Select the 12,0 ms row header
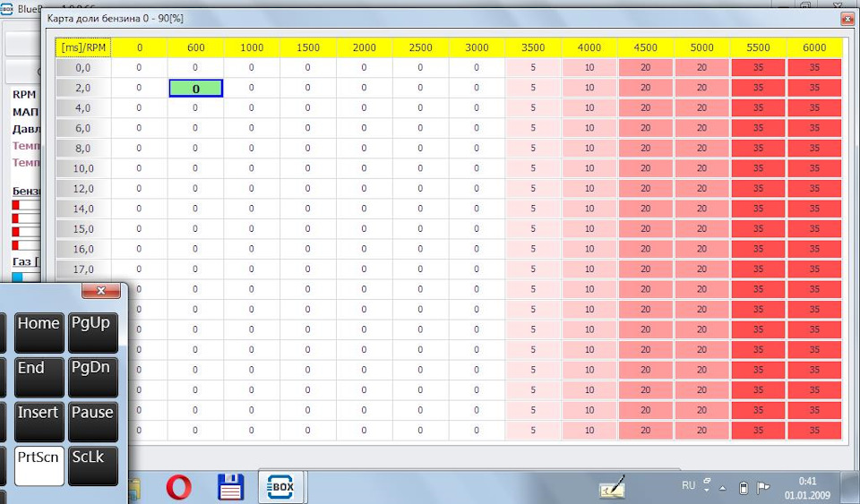Image resolution: width=860 pixels, height=504 pixels. [x=83, y=189]
